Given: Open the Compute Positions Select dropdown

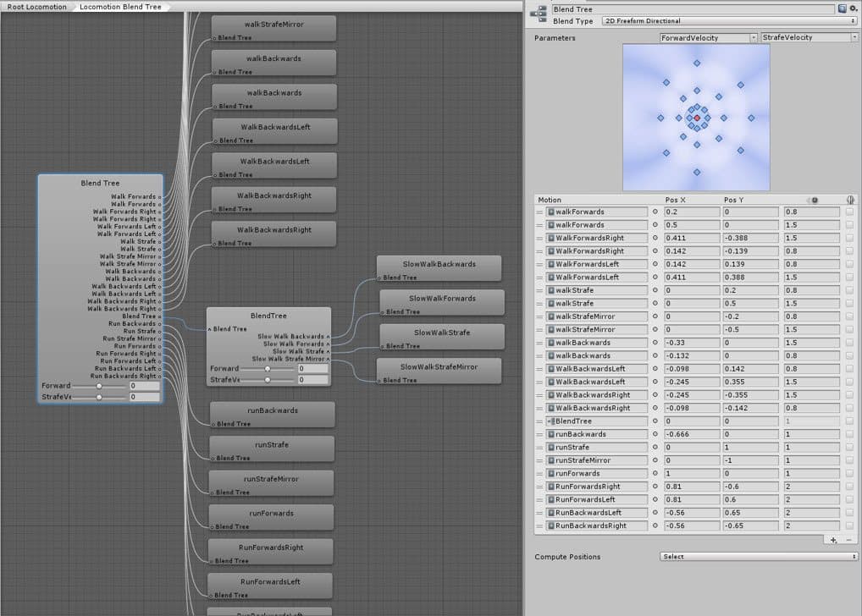Looking at the screenshot, I should (x=758, y=556).
